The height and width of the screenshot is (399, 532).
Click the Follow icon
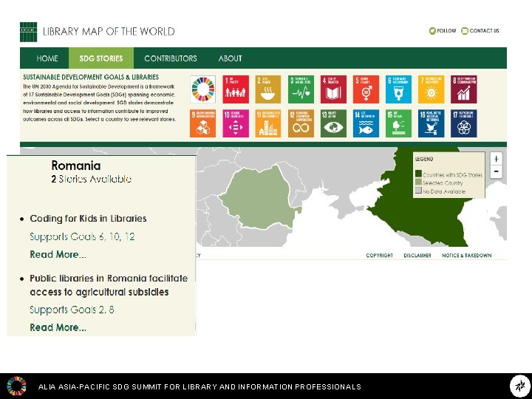coord(432,31)
